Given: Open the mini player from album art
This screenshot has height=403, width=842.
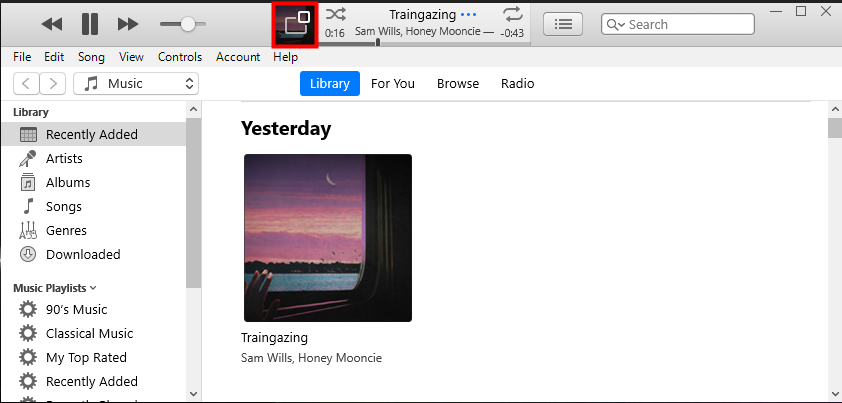Looking at the screenshot, I should click(x=295, y=25).
